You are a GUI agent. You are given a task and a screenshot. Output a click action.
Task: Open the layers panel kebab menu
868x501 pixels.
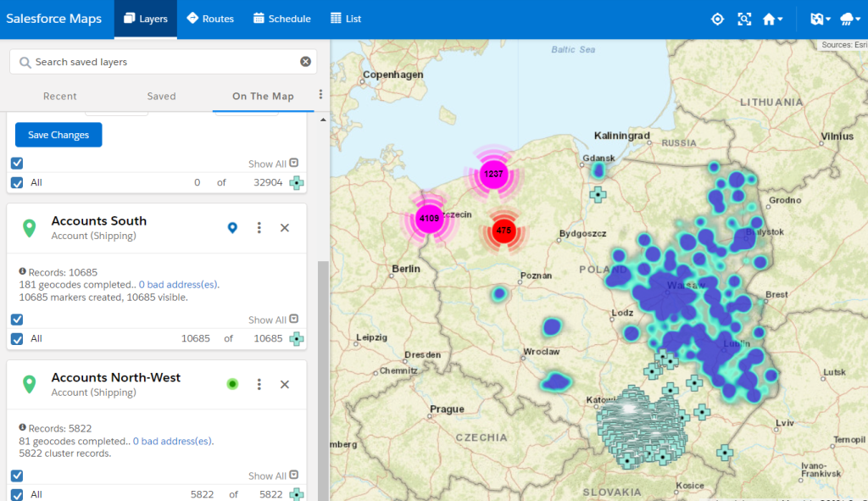320,95
